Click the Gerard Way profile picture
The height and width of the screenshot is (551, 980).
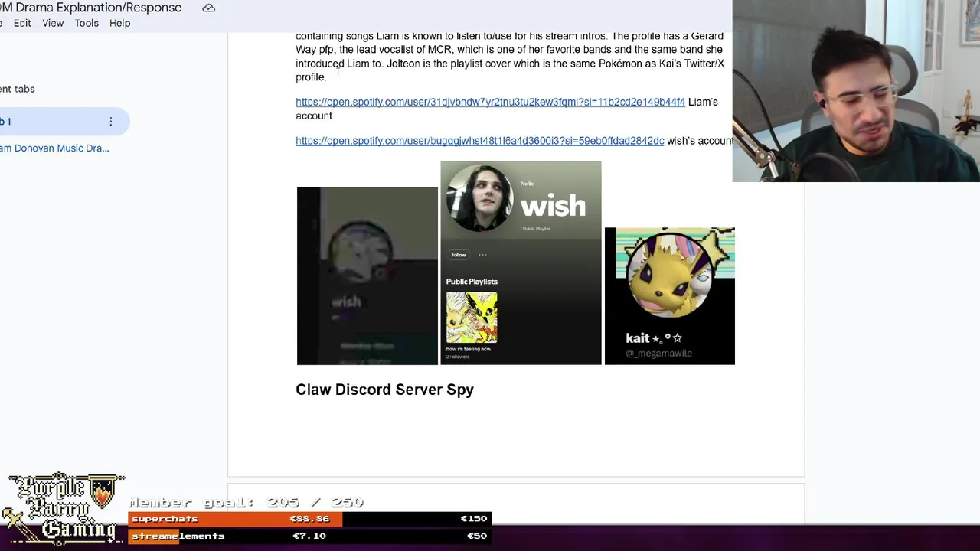pos(480,198)
